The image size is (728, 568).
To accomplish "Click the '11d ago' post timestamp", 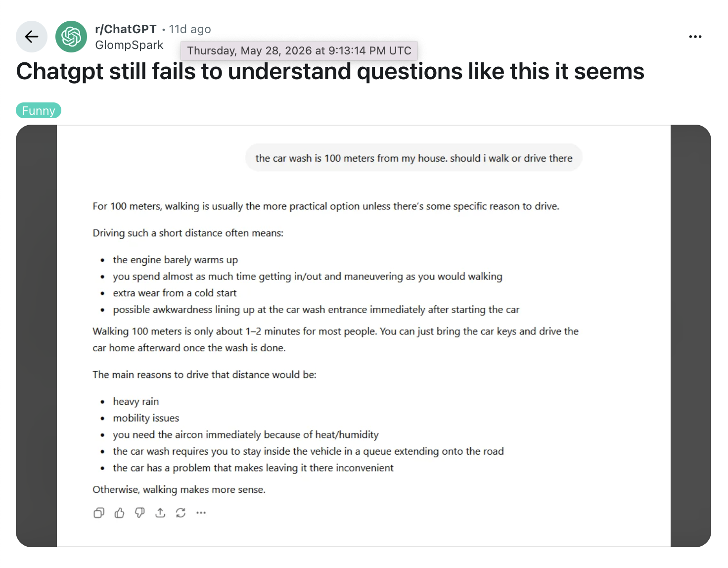I will point(190,29).
